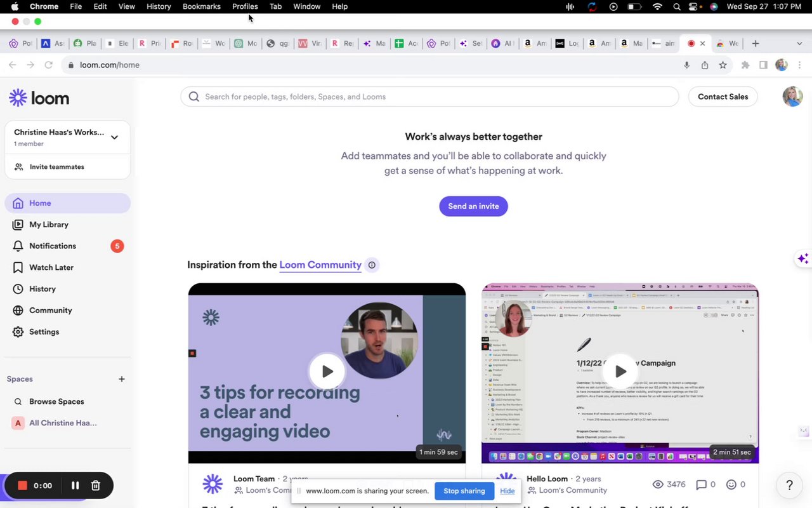Click Send an invite button
812x508 pixels.
pos(473,206)
